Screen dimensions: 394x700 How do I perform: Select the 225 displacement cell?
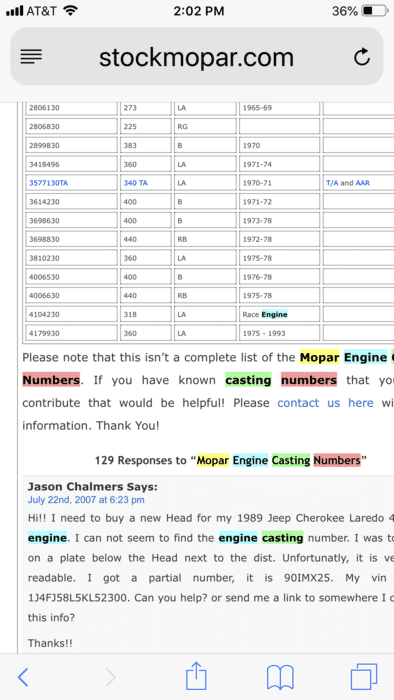click(145, 127)
